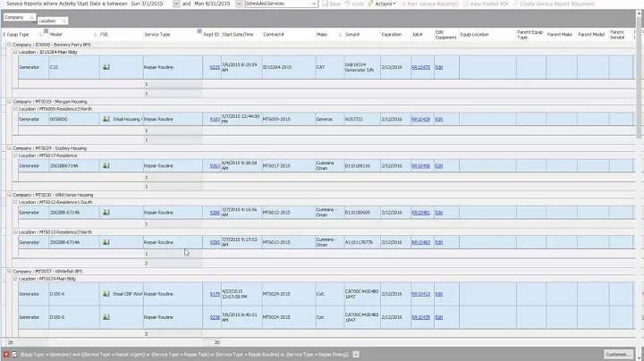Click the FSE person icon in MT6017-2015 row
Screen dimensions: 644x361
tap(106, 165)
